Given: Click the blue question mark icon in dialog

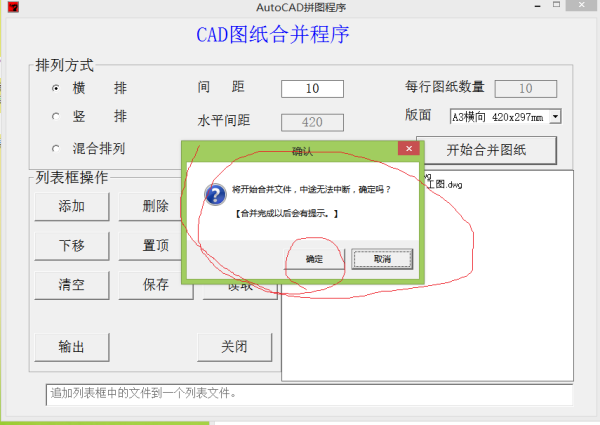Looking at the screenshot, I should tap(215, 195).
